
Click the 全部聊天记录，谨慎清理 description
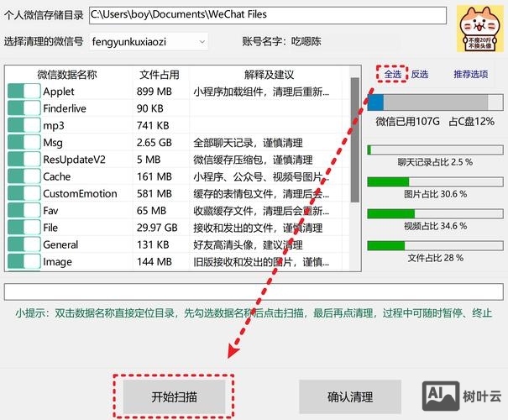point(248,143)
